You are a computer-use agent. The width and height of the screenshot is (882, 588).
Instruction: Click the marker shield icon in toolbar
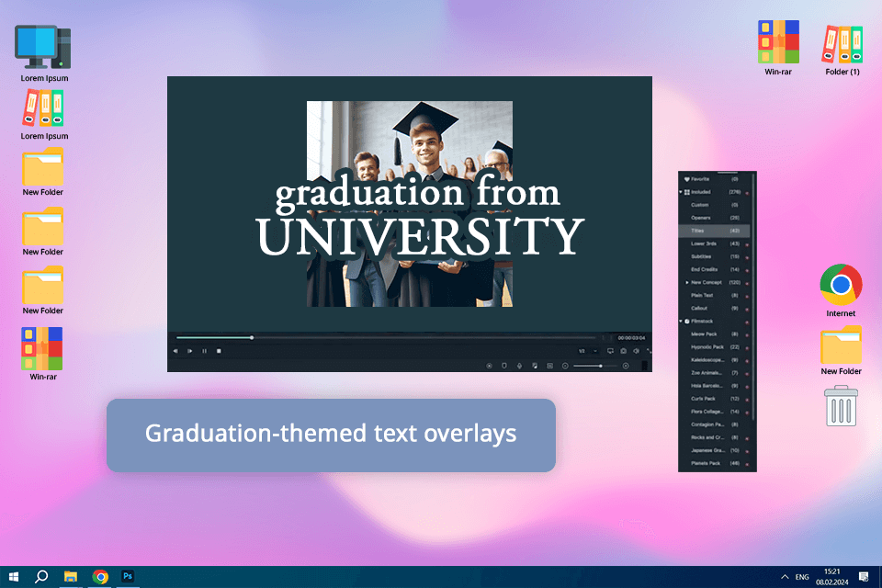pos(504,366)
